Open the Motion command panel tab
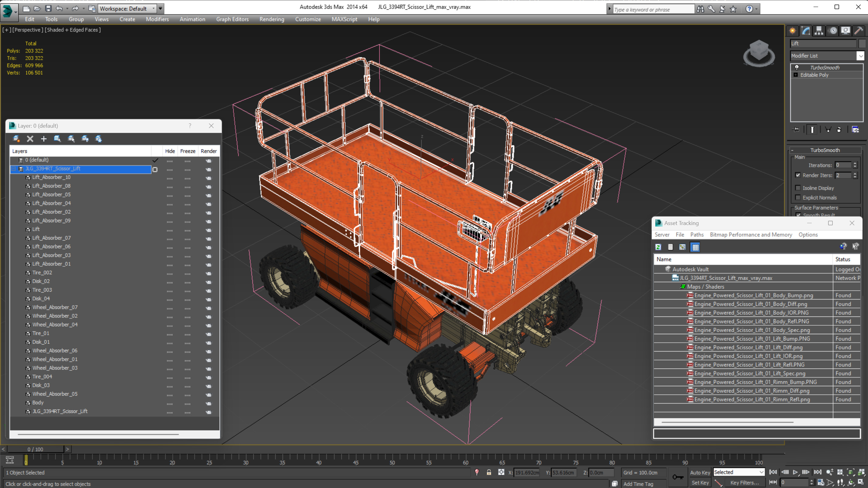Screen dimensions: 868x488 coord(833,31)
